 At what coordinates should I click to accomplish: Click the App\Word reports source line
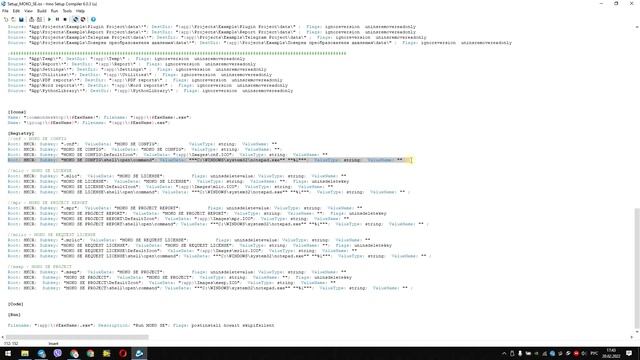(148, 85)
